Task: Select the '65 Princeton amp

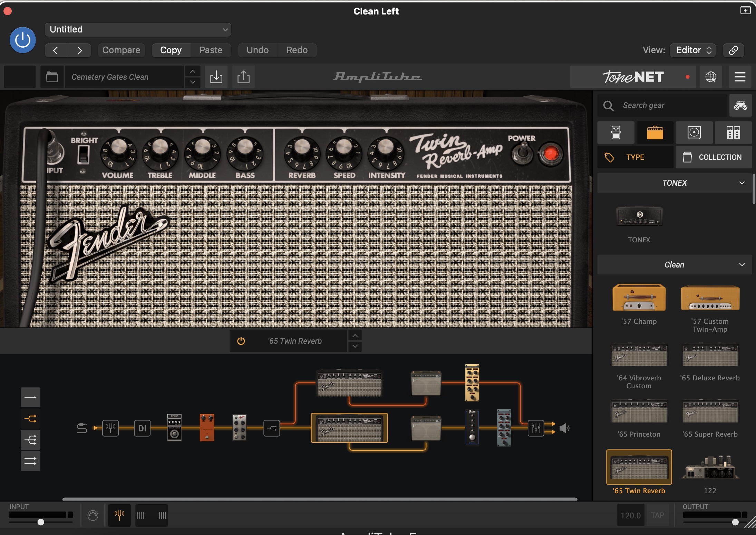Action: click(639, 411)
